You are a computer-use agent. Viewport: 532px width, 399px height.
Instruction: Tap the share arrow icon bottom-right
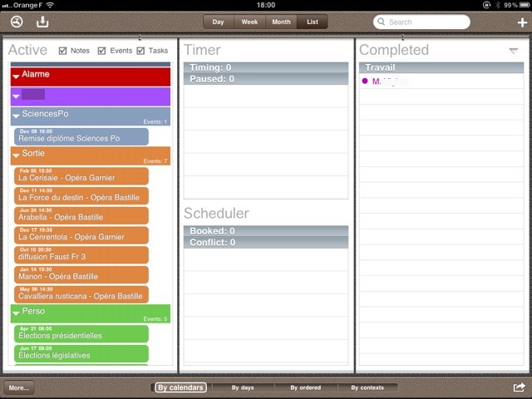click(x=519, y=387)
